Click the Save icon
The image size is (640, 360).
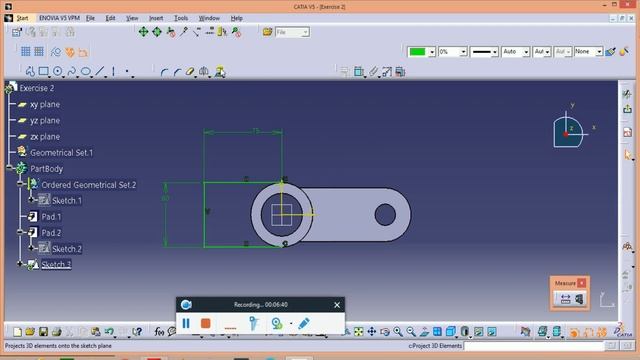pyautogui.click(x=43, y=332)
